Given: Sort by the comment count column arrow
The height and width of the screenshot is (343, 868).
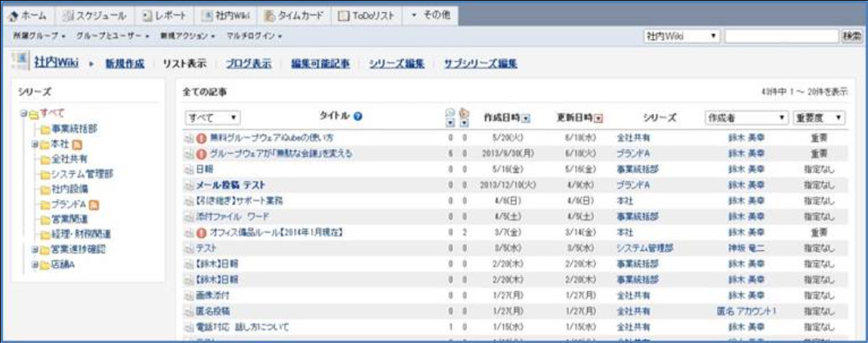Looking at the screenshot, I should coord(450,122).
